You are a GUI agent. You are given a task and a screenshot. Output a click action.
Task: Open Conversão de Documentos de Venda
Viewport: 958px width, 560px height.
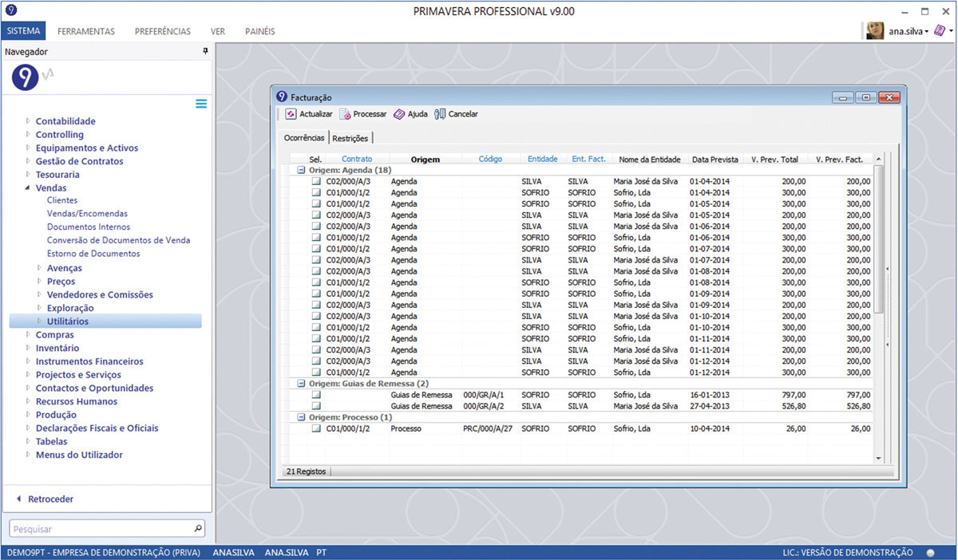point(118,240)
